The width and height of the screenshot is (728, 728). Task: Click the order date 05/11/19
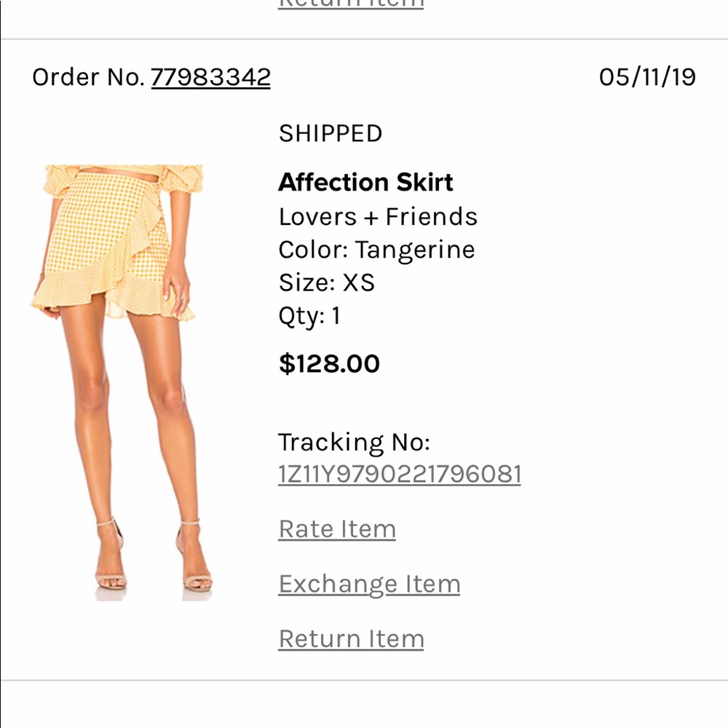647,77
